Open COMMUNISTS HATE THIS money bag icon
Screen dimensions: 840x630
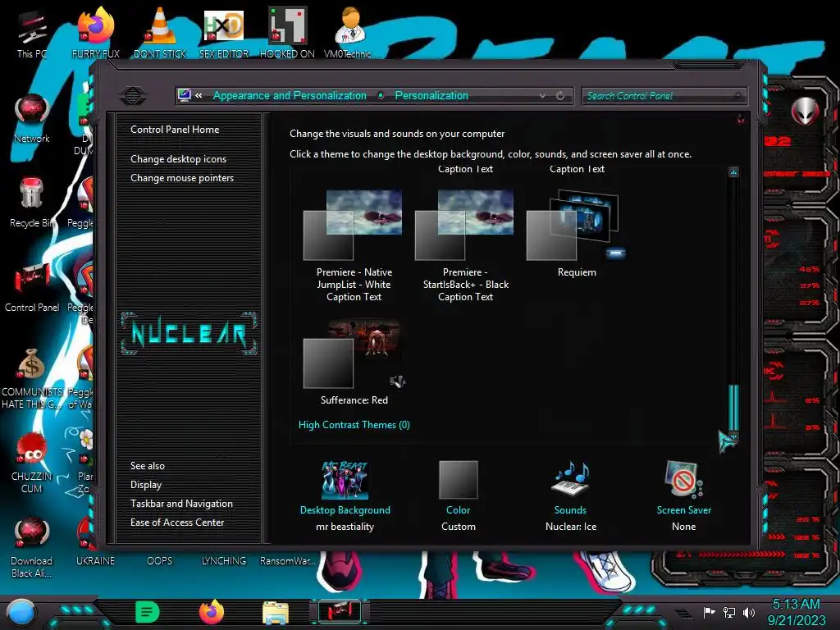32,378
